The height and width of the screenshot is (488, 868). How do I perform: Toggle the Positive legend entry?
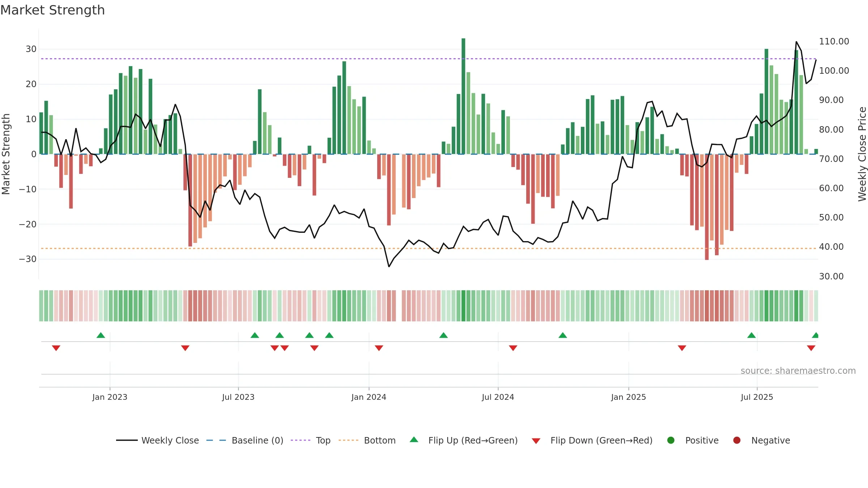point(693,440)
